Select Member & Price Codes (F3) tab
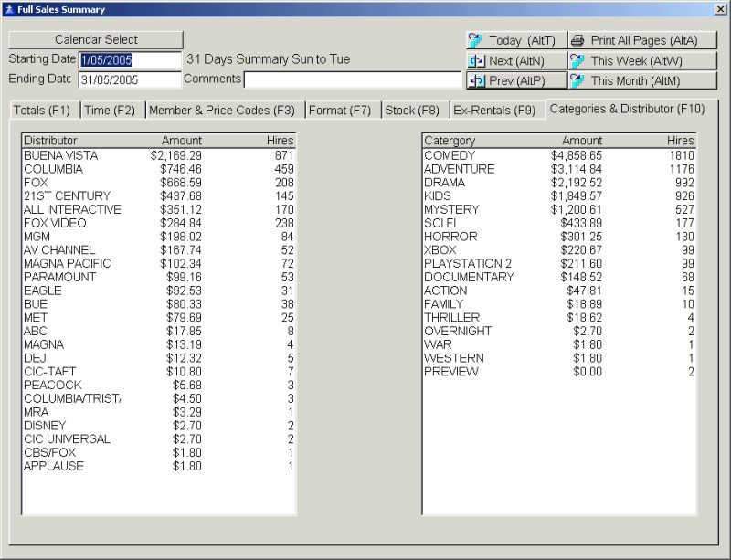This screenshot has height=560, width=731. (222, 111)
